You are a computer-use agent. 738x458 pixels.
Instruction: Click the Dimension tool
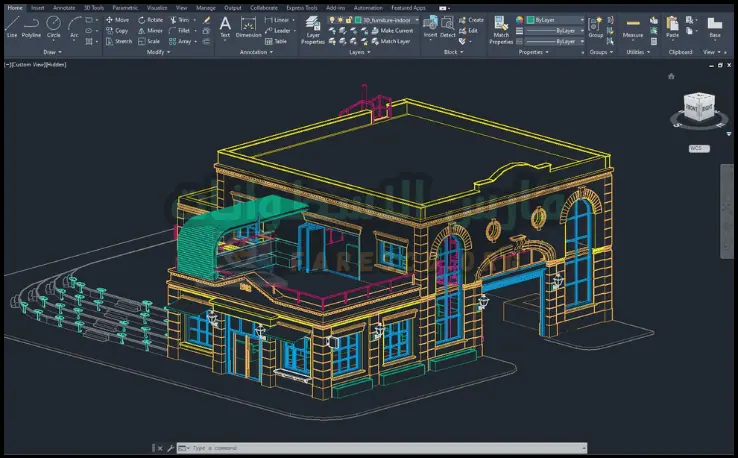click(x=248, y=26)
